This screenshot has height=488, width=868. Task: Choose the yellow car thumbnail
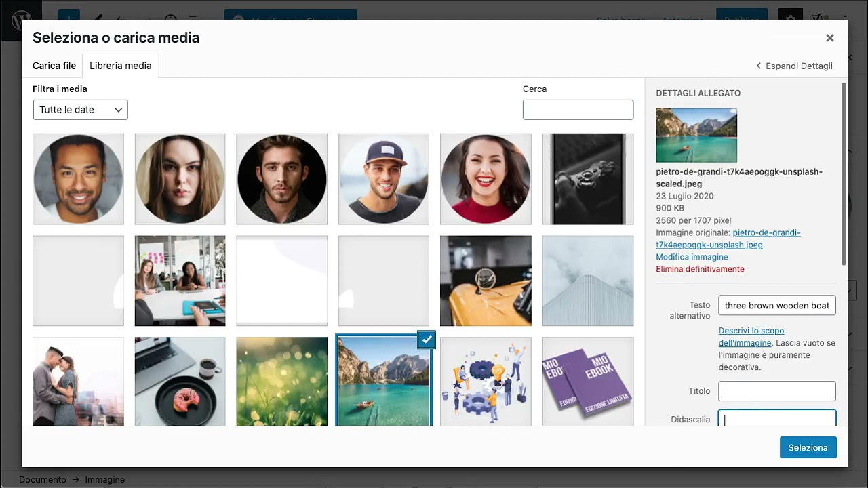[x=486, y=281]
